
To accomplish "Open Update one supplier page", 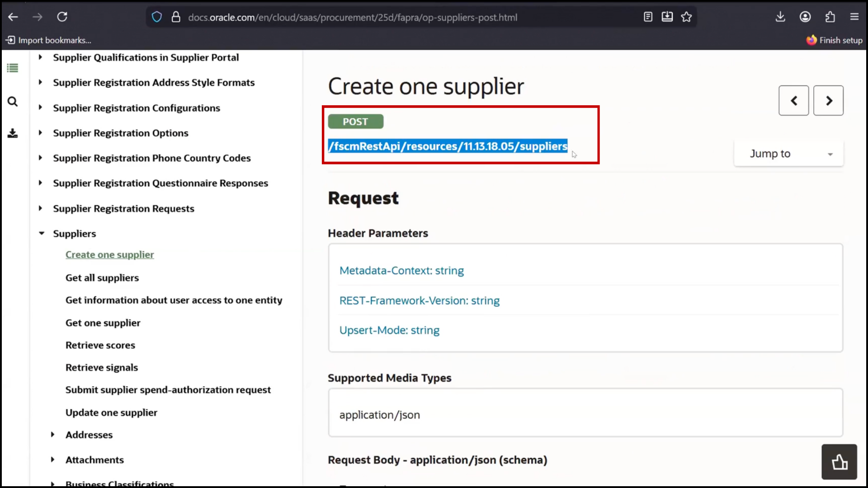I will coord(111,413).
